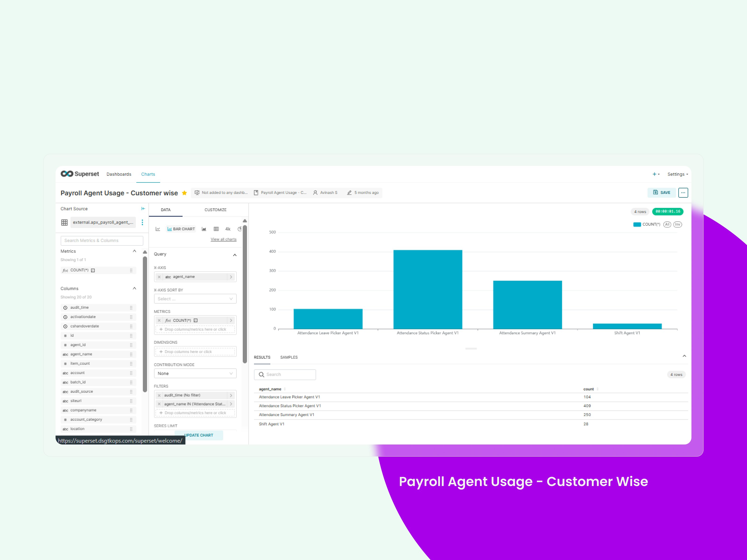Toggle the Inv legend selector
This screenshot has height=560, width=747.
tap(677, 224)
